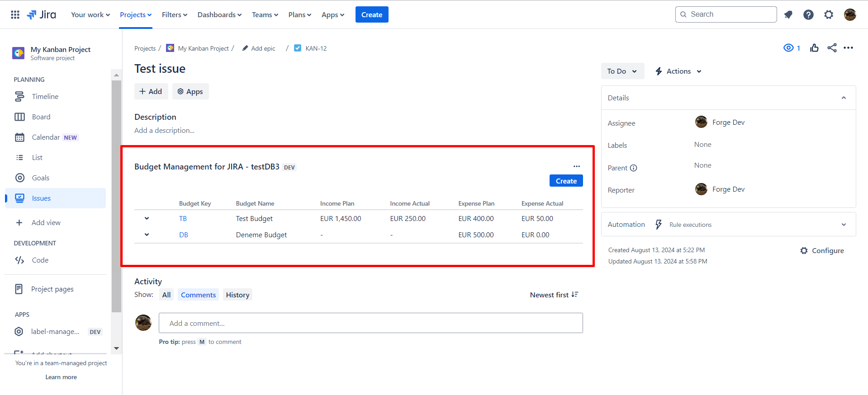Viewport: 868px width, 395px height.
Task: Open Code under Development
Action: click(x=55, y=260)
